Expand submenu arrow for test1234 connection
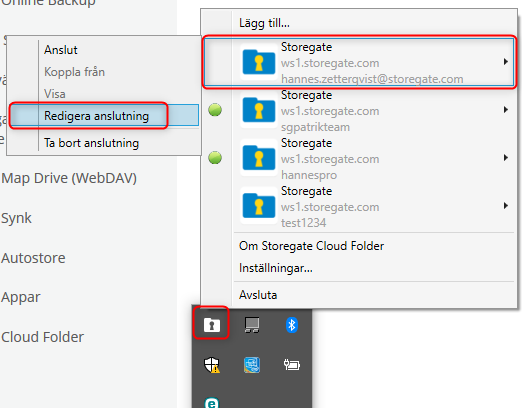522x408 pixels. point(506,206)
